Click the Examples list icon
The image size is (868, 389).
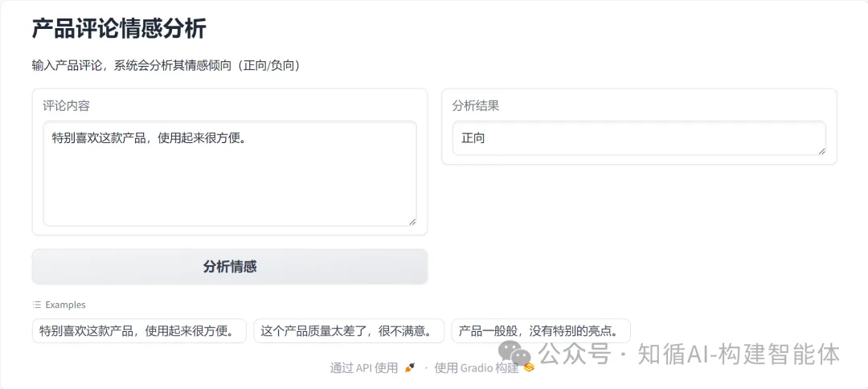[36, 305]
